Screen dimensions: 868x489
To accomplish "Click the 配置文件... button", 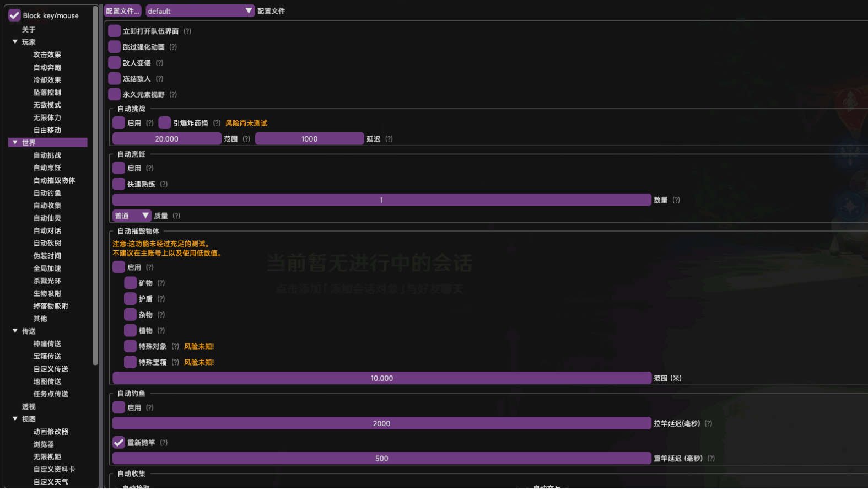I will pos(123,11).
